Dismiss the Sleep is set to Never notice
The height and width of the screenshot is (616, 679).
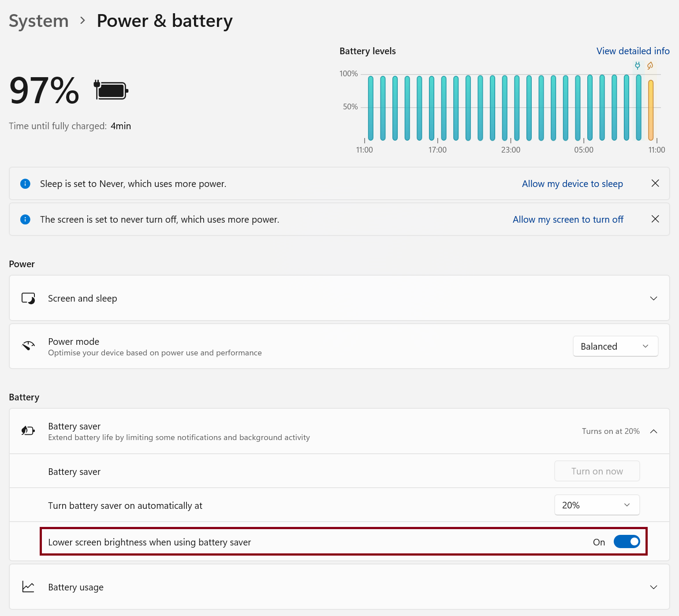pyautogui.click(x=655, y=183)
